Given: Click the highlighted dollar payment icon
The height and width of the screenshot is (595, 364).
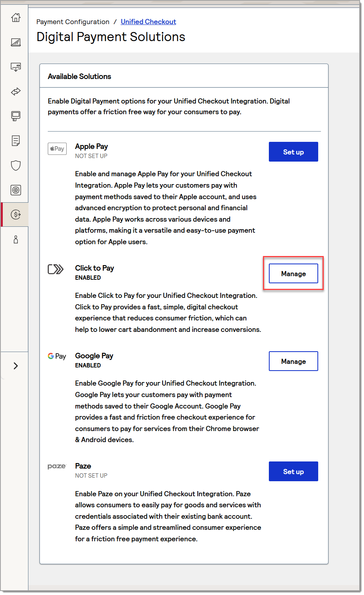Looking at the screenshot, I should (x=15, y=215).
